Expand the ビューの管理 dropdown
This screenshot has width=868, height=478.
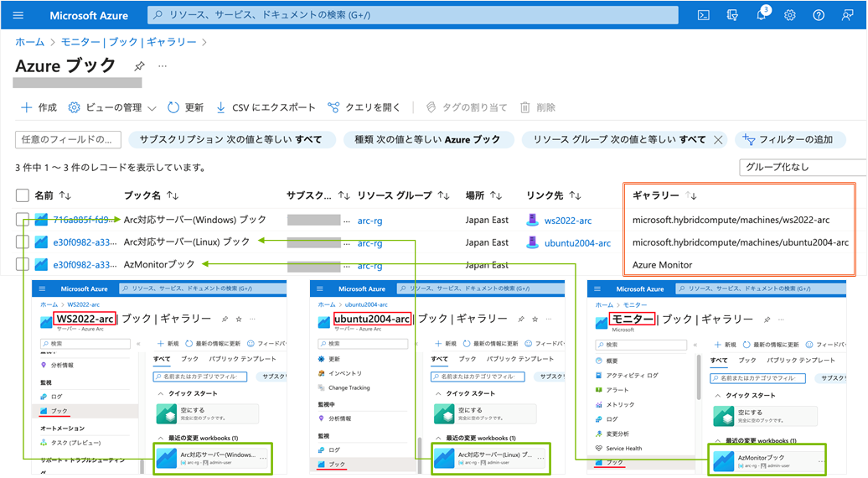click(x=112, y=107)
